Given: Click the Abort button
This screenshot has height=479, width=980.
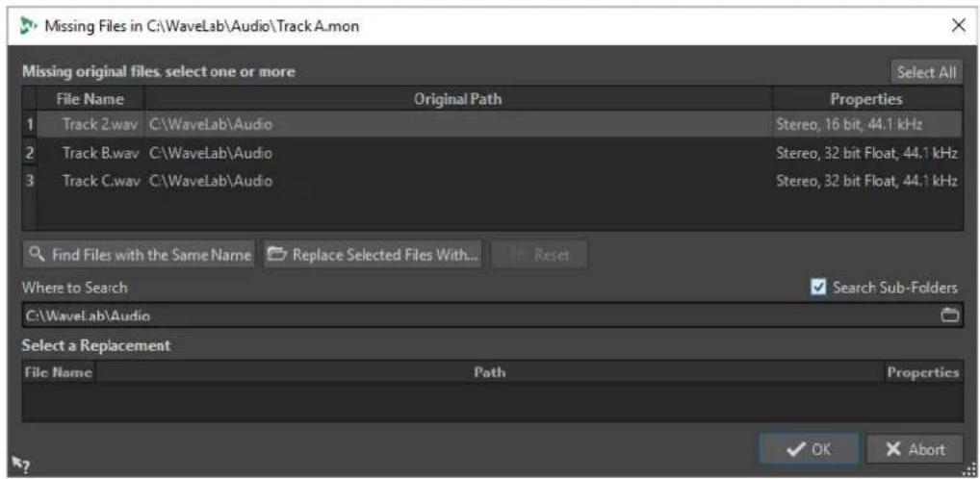Looking at the screenshot, I should pyautogui.click(x=915, y=449).
